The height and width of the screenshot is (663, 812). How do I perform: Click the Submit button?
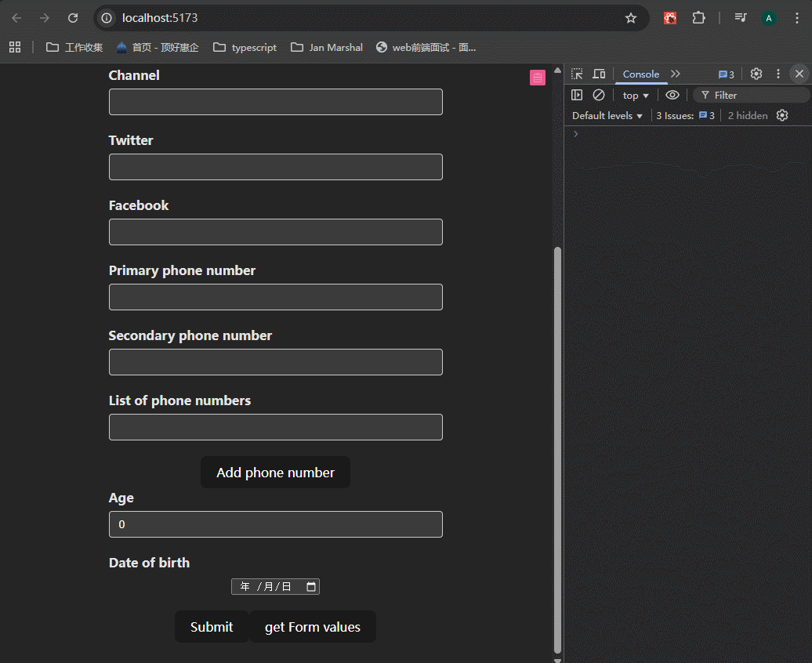pyautogui.click(x=212, y=627)
